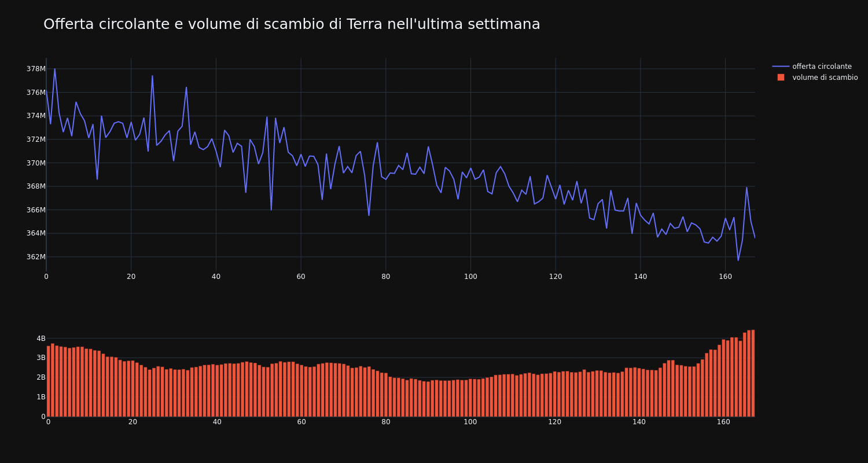The height and width of the screenshot is (463, 868).
Task: Click the first bar in volume chart
Action: point(48,381)
